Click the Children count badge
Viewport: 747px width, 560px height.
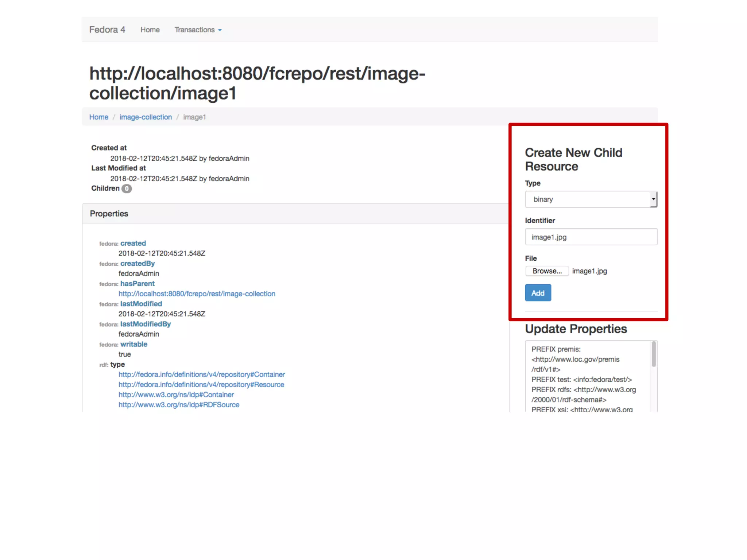127,188
